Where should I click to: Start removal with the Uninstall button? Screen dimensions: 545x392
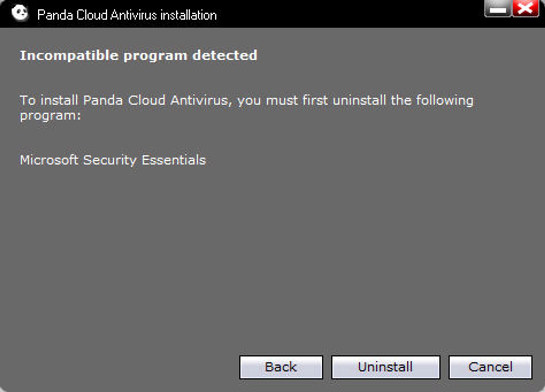click(386, 367)
